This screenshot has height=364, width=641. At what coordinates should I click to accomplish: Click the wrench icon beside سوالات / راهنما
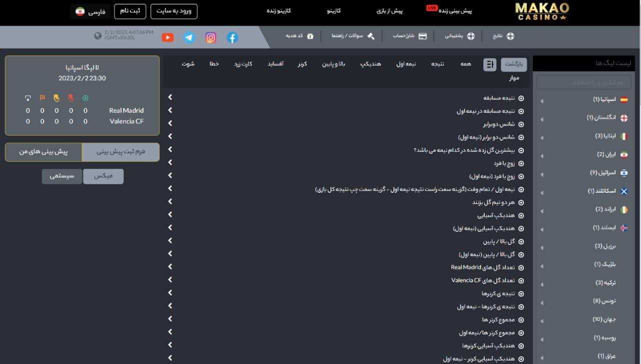[x=371, y=36]
